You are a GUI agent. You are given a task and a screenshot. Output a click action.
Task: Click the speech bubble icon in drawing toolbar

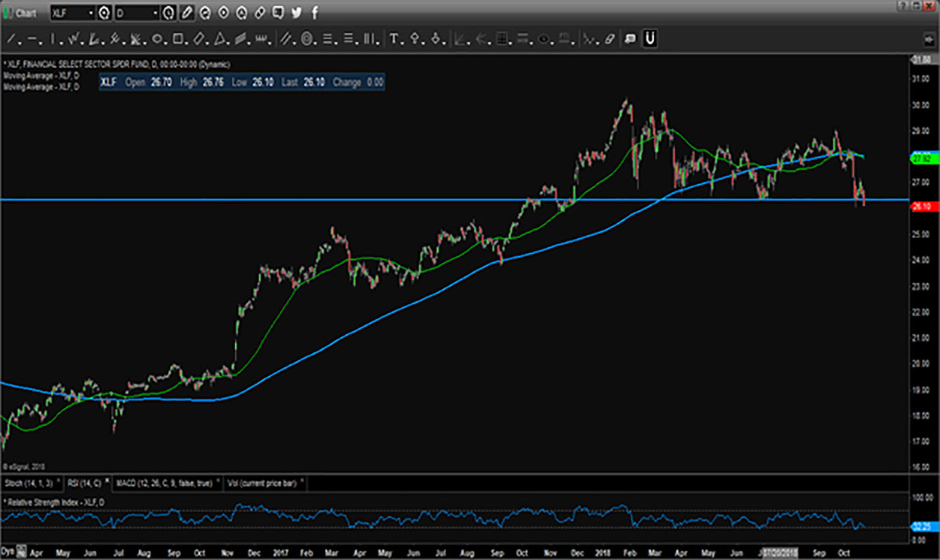click(x=630, y=38)
